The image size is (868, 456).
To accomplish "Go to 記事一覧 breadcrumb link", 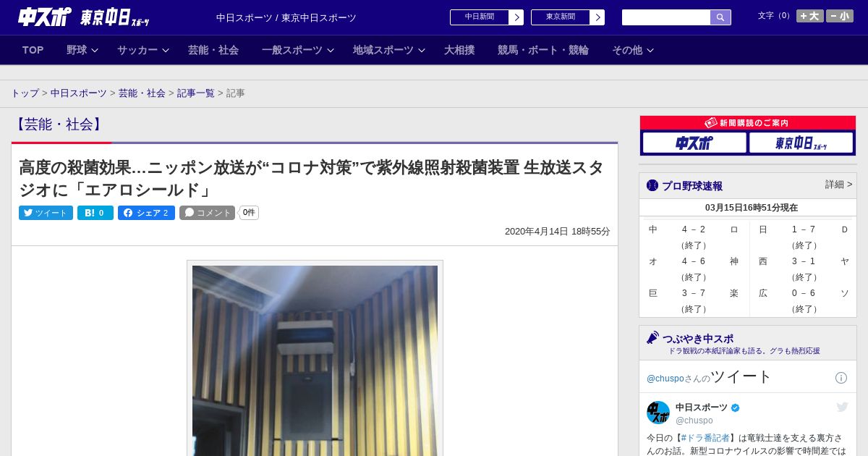I will [196, 93].
